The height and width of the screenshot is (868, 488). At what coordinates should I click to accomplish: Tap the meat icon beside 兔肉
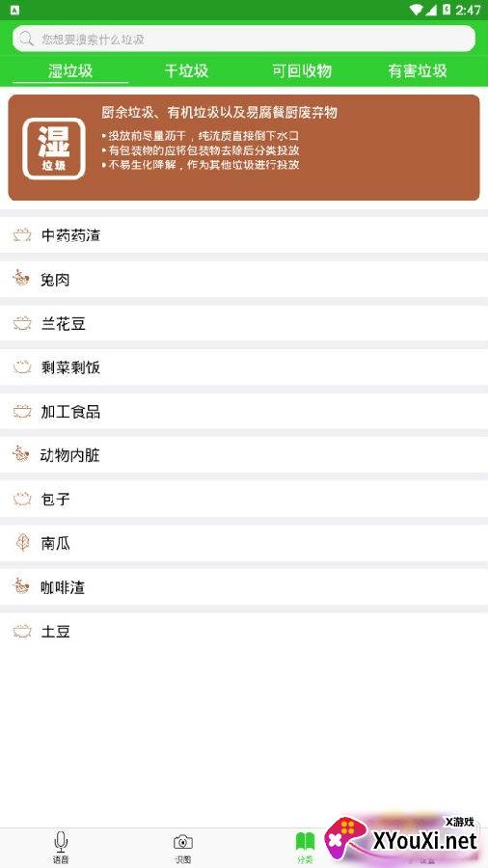click(x=21, y=279)
